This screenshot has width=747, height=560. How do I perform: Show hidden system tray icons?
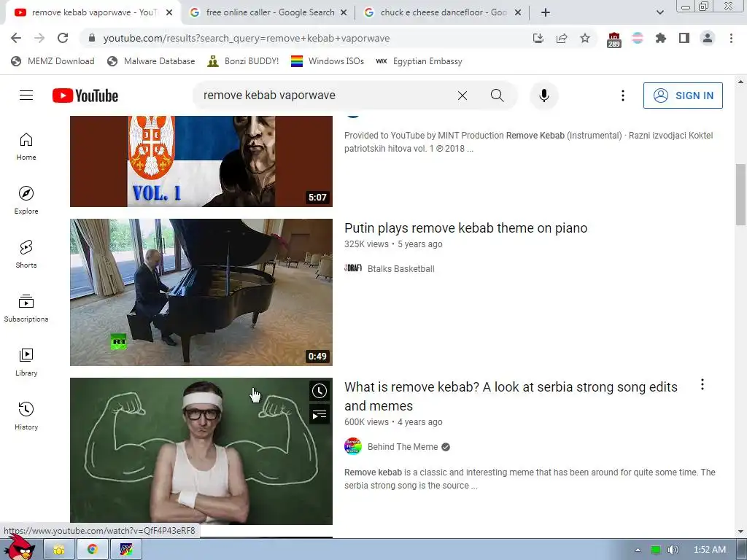click(638, 550)
